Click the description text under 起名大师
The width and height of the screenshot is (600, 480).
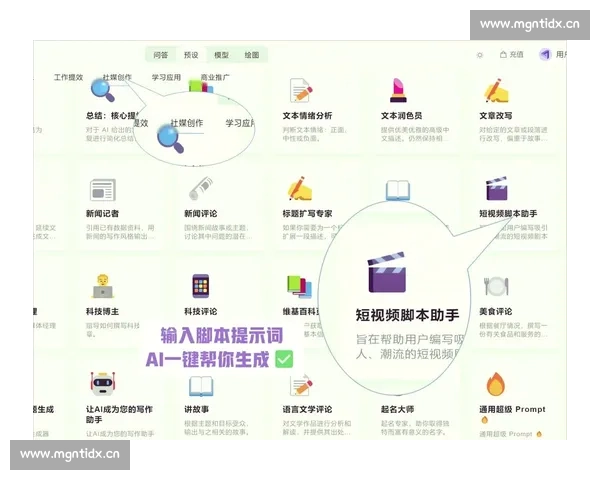[x=415, y=428]
